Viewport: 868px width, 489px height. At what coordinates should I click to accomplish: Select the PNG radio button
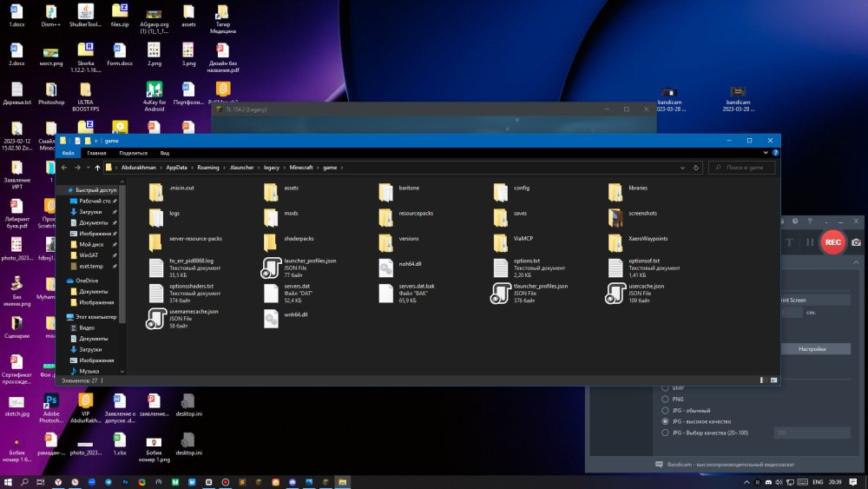[x=665, y=399]
